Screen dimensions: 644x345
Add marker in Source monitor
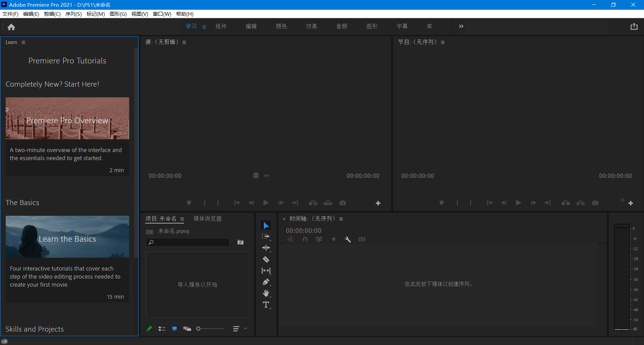click(189, 203)
